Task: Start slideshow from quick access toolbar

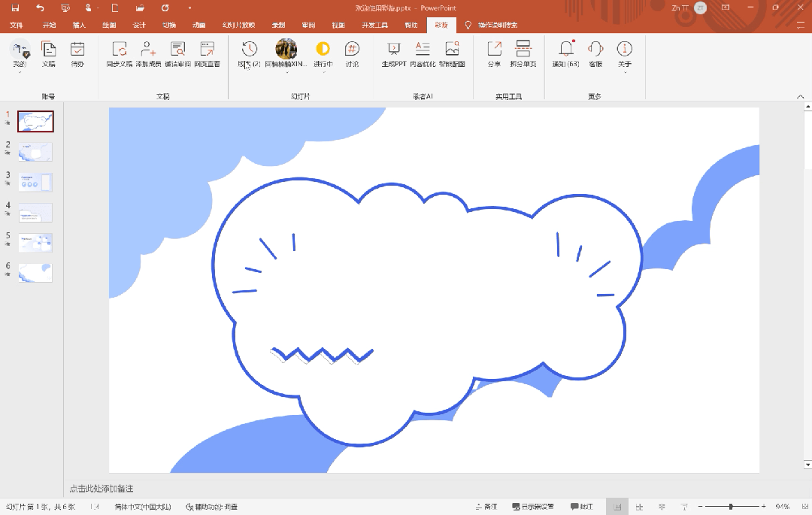Action: pyautogui.click(x=65, y=8)
